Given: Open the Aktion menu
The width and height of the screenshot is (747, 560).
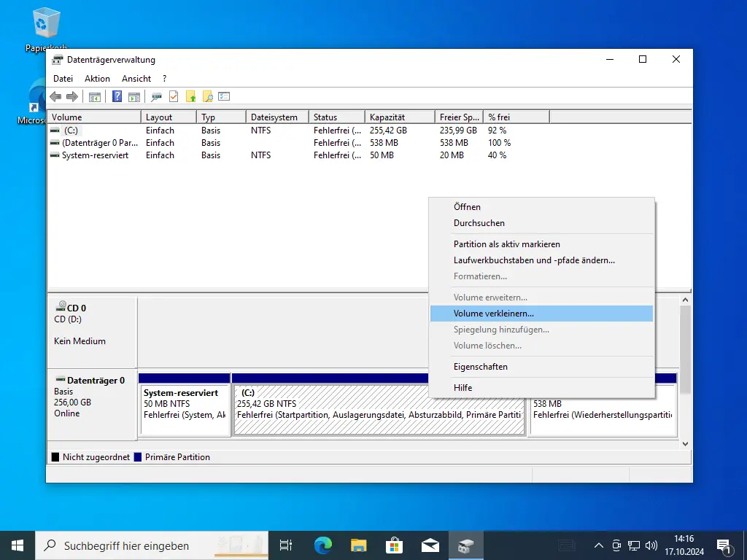Looking at the screenshot, I should [x=97, y=79].
